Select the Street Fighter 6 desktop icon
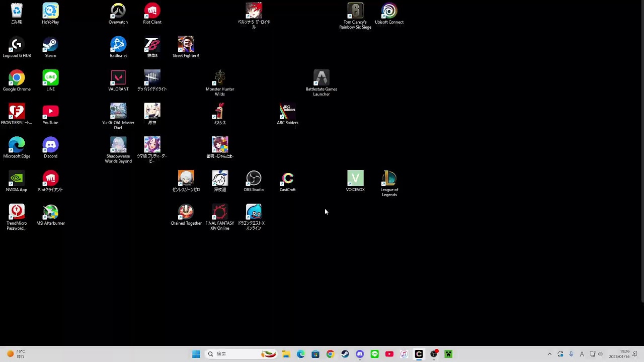The height and width of the screenshot is (362, 644). (186, 47)
